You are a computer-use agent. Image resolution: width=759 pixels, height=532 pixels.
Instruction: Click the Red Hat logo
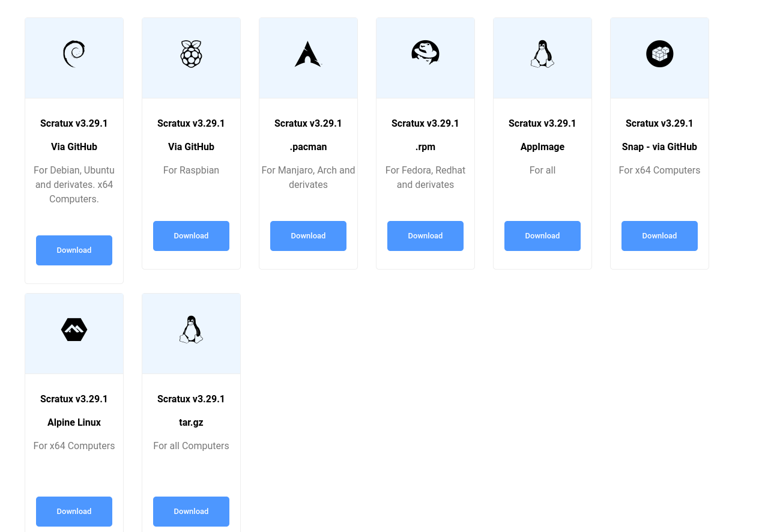coord(425,53)
